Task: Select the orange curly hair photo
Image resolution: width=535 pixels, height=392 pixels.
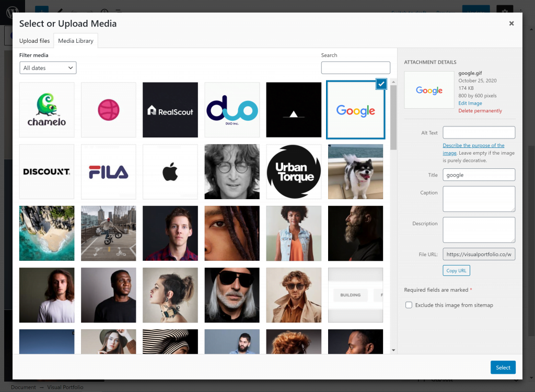Action: pyautogui.click(x=294, y=342)
